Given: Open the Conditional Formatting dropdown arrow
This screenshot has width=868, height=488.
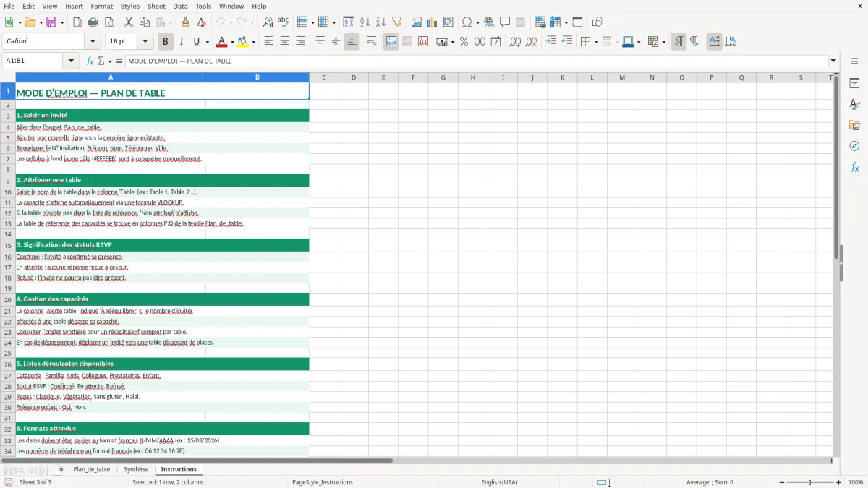Looking at the screenshot, I should pos(663,42).
